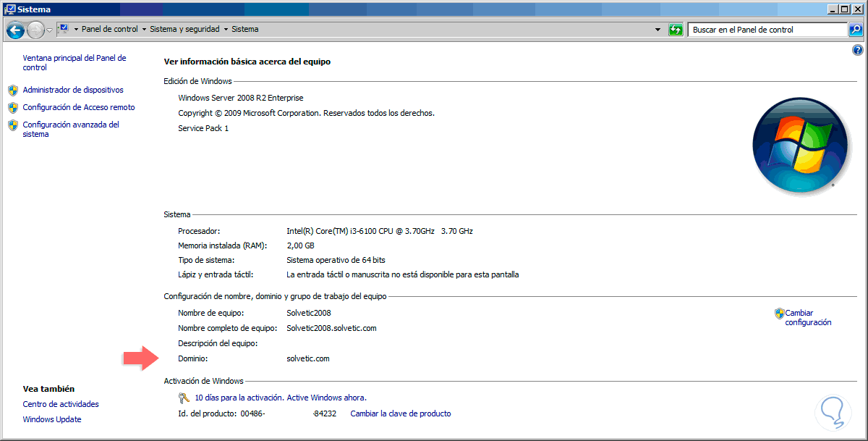Click shield icon beside Configuración avanzada del sistema
Image resolution: width=868 pixels, height=441 pixels.
(13, 125)
